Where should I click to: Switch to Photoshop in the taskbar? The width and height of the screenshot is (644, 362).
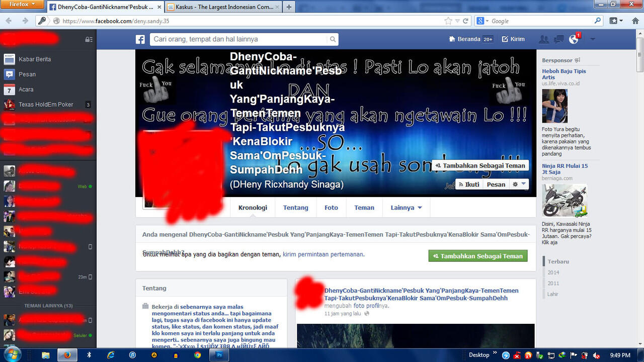pyautogui.click(x=219, y=355)
